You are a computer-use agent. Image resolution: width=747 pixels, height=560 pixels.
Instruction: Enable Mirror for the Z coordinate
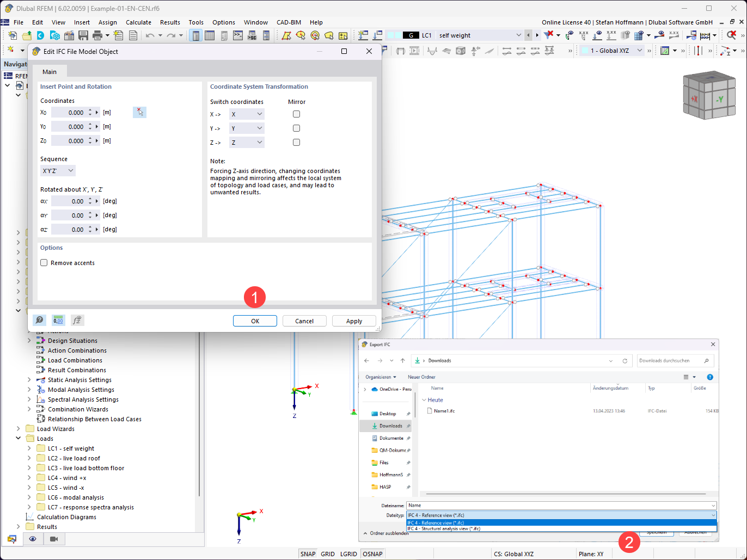296,142
